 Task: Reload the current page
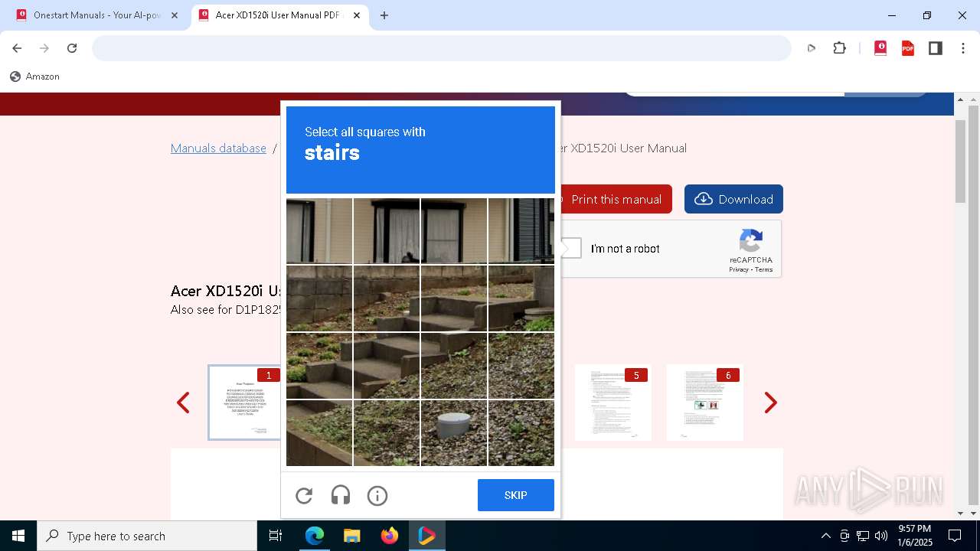[x=72, y=48]
